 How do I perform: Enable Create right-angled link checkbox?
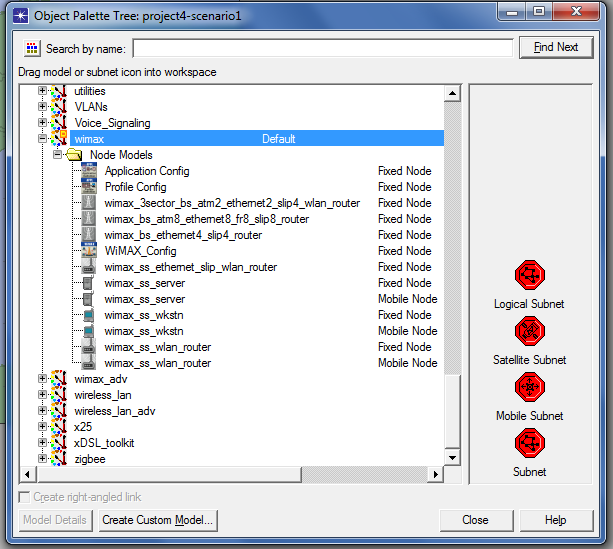pyautogui.click(x=24, y=497)
